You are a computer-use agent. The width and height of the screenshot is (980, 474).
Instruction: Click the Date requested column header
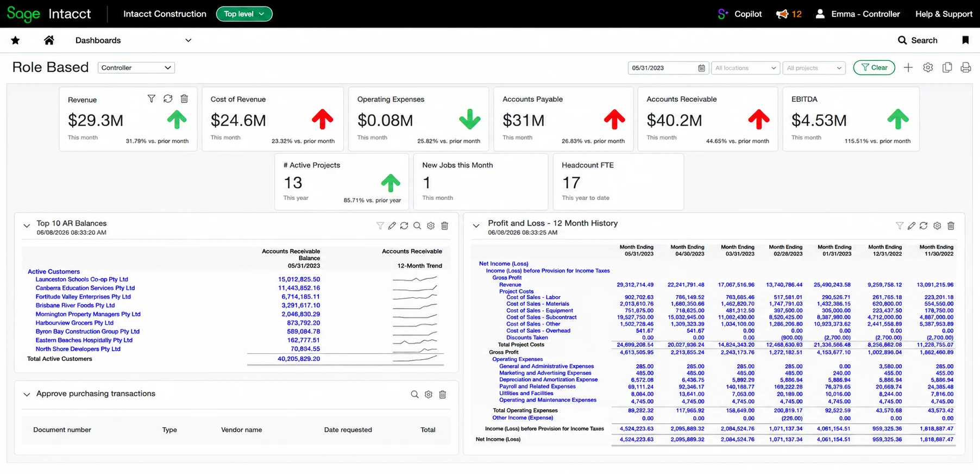348,430
